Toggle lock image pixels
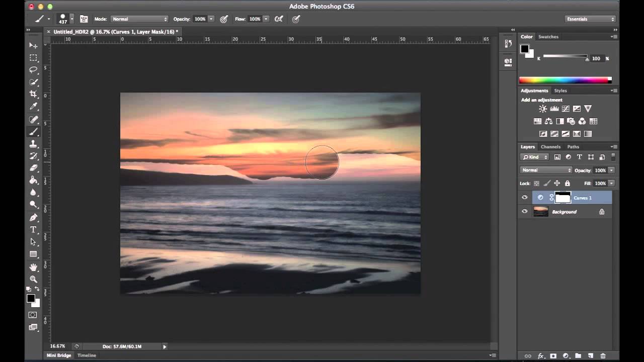 (x=547, y=184)
